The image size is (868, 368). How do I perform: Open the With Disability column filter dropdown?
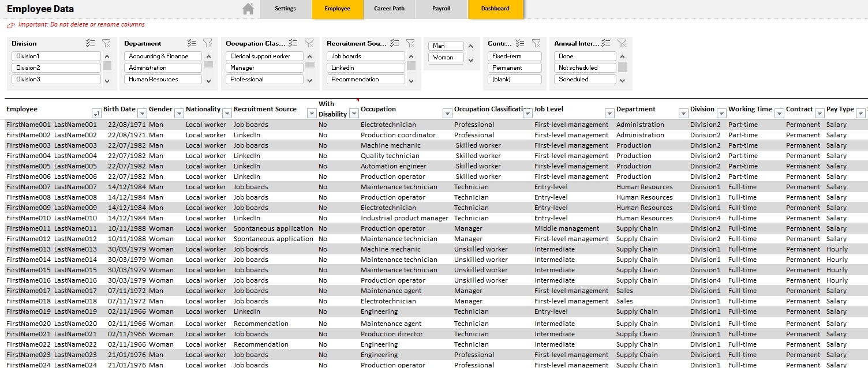(353, 114)
